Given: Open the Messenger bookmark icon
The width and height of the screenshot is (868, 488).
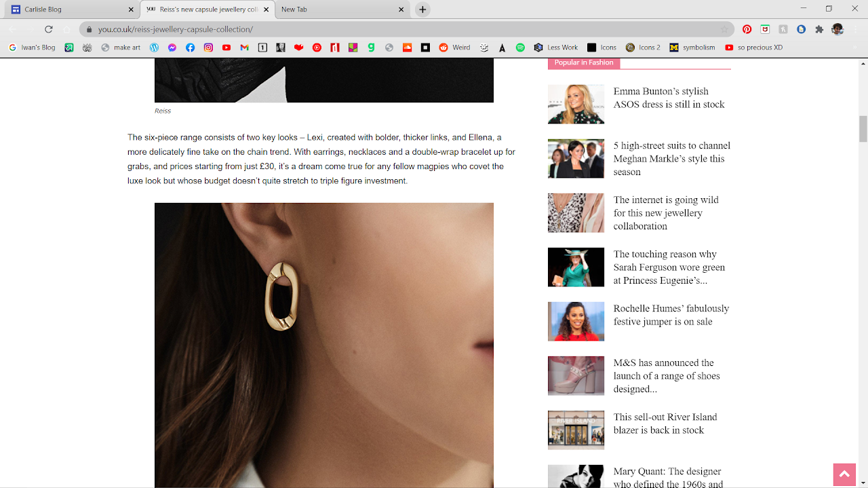Looking at the screenshot, I should point(172,48).
